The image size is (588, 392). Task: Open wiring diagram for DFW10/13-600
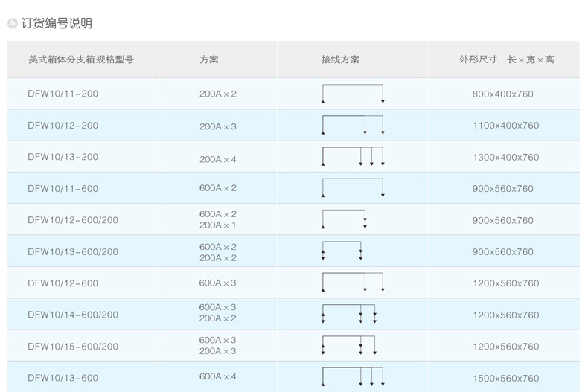pyautogui.click(x=353, y=376)
